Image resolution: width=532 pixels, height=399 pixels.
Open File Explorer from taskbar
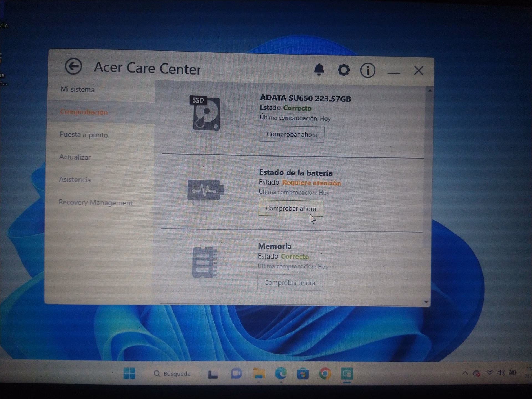pos(259,374)
